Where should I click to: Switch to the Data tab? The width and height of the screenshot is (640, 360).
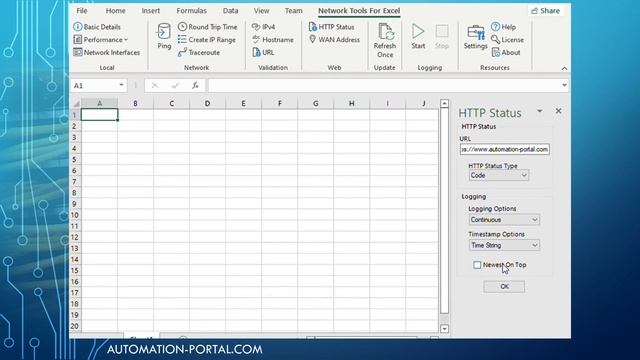[x=230, y=11]
